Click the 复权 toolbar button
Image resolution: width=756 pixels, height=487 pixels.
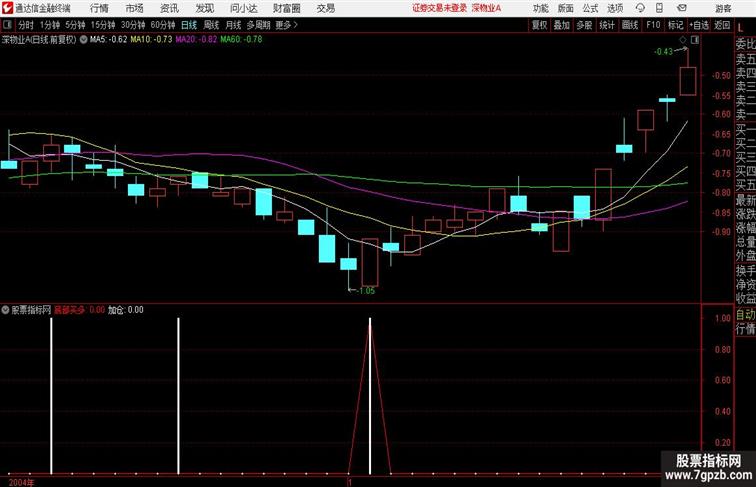540,25
